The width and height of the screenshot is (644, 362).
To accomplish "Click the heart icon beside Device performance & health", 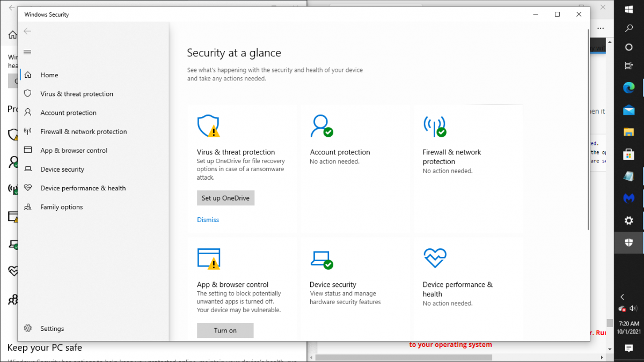I will click(28, 188).
